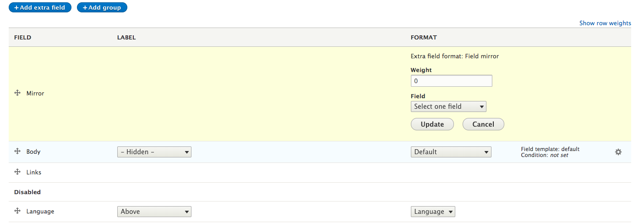Open the Language format dropdown
Image resolution: width=644 pixels, height=224 pixels.
433,212
